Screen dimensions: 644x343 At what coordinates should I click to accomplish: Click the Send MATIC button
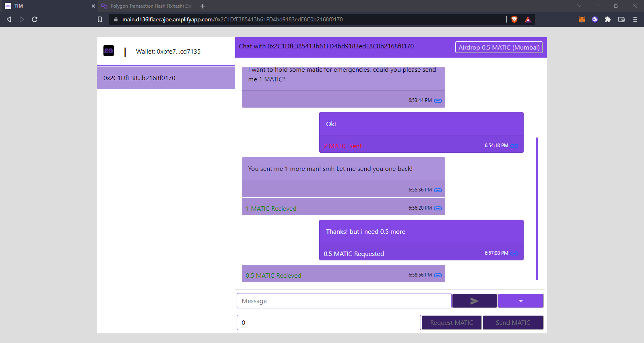513,322
